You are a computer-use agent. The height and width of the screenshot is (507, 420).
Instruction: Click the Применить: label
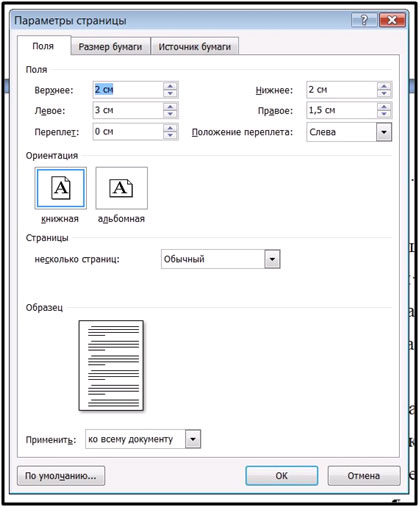(51, 440)
